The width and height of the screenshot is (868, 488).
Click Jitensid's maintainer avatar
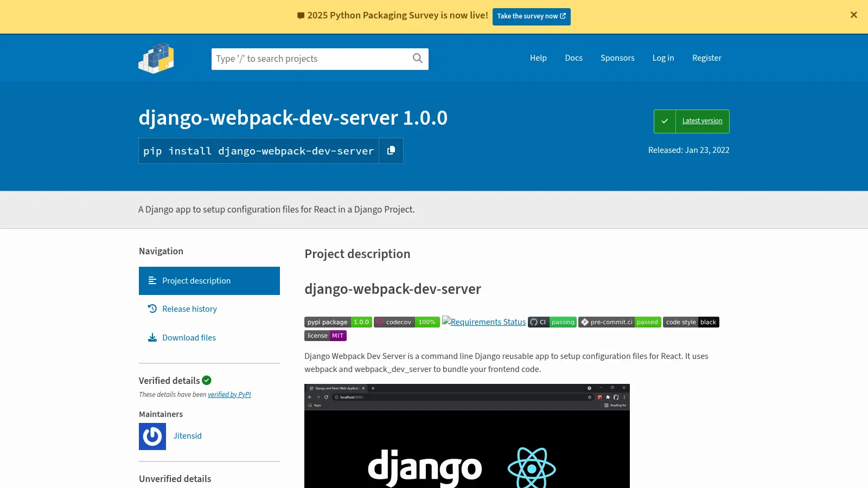[x=152, y=436]
